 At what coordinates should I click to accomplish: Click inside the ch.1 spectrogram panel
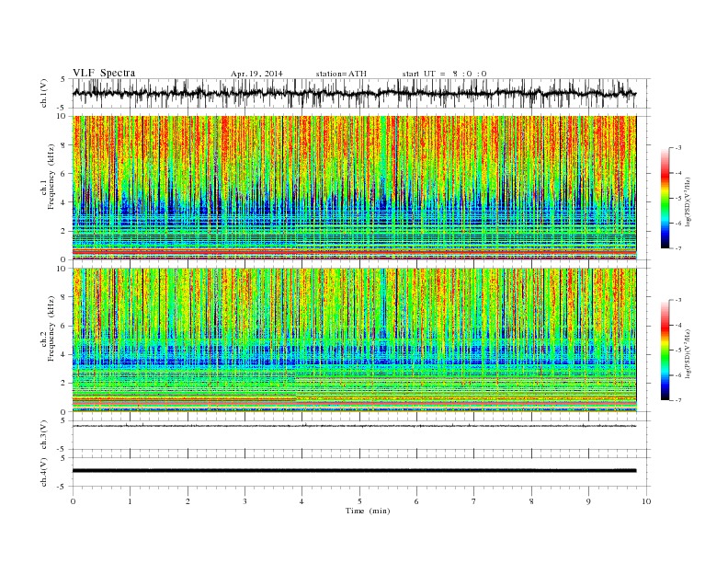(x=354, y=188)
